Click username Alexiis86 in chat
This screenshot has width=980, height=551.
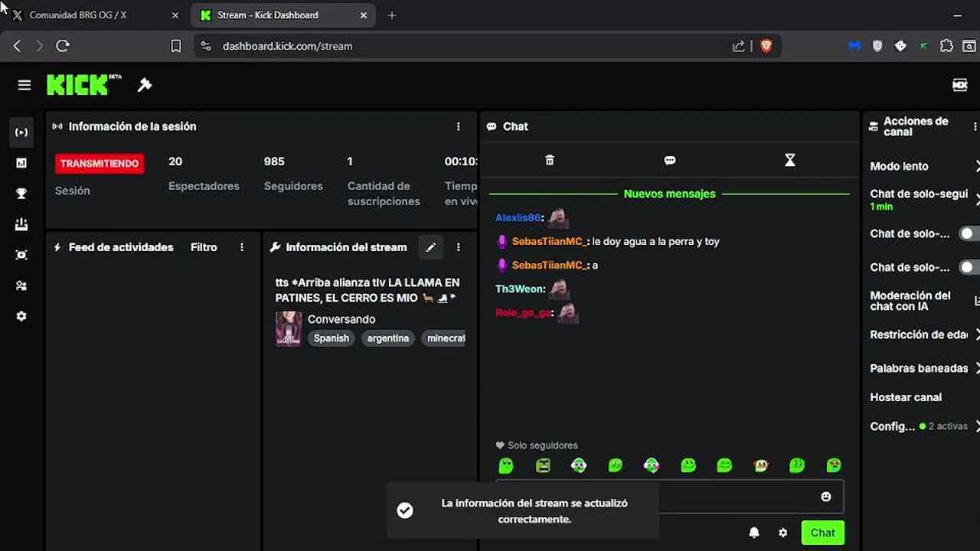coord(519,218)
